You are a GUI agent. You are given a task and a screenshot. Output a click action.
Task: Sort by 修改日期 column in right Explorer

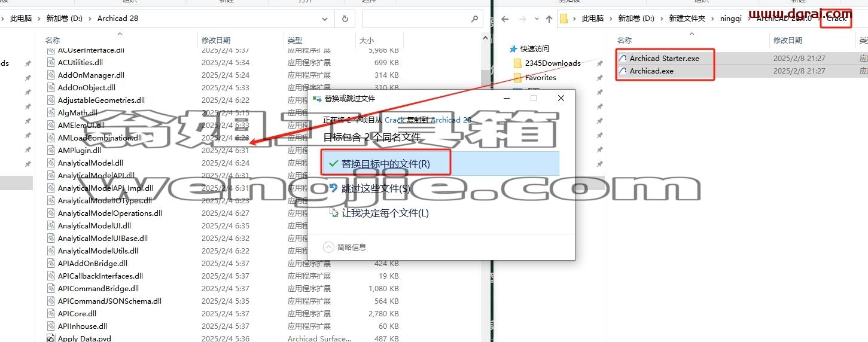pyautogui.click(x=788, y=40)
